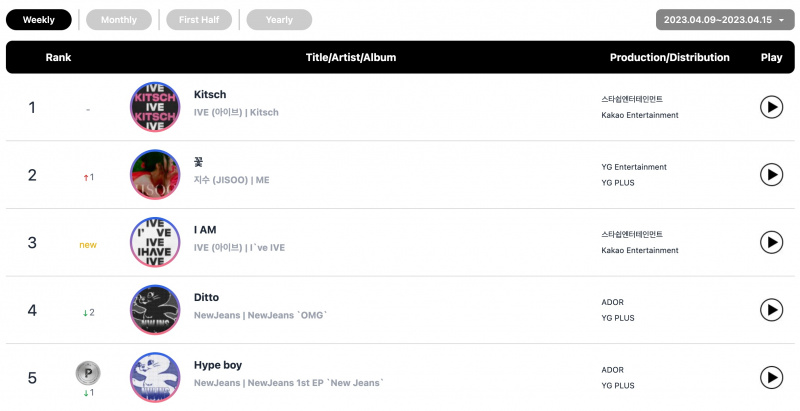
Task: Open the I've IVE album cover
Action: 155,242
